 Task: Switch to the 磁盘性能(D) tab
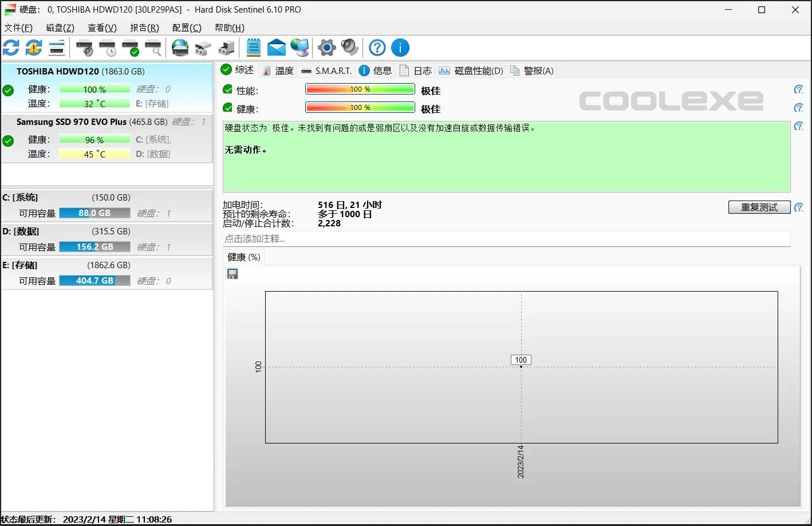(471, 70)
